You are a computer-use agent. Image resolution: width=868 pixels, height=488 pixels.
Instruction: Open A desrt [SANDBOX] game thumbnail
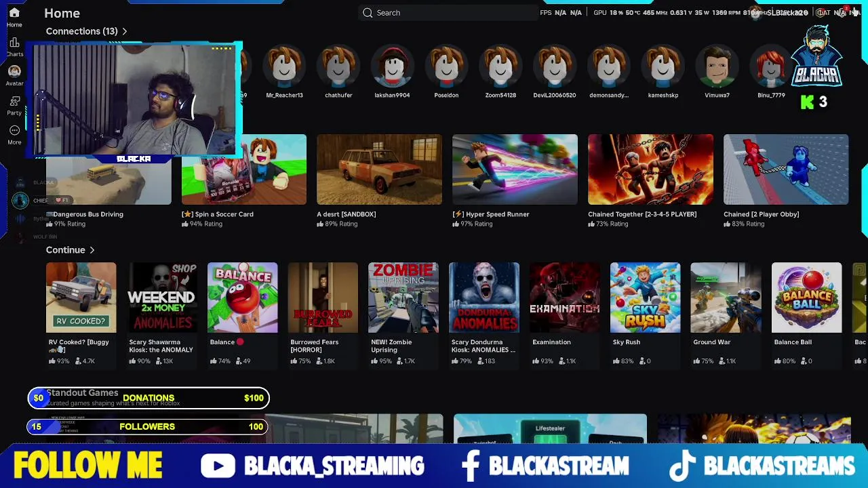point(379,169)
